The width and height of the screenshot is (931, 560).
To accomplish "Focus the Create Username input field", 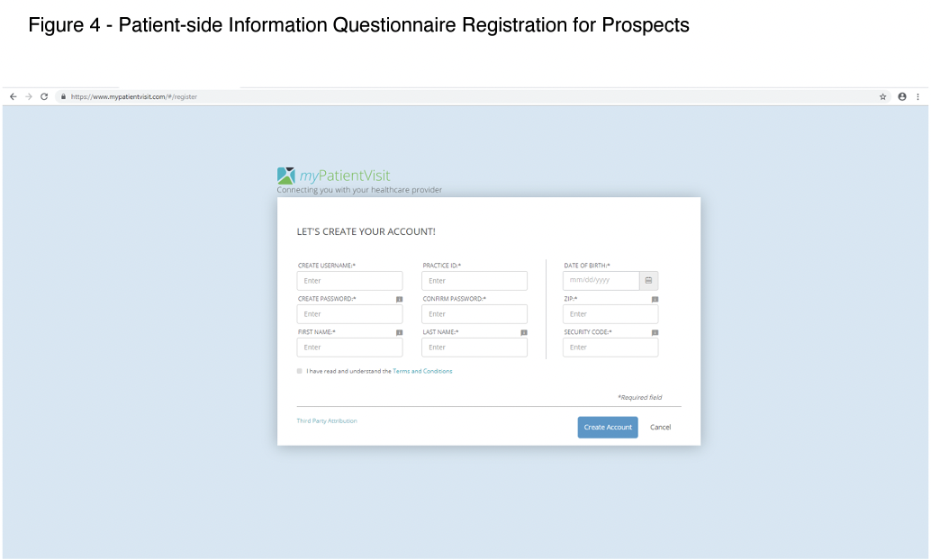I will click(349, 281).
